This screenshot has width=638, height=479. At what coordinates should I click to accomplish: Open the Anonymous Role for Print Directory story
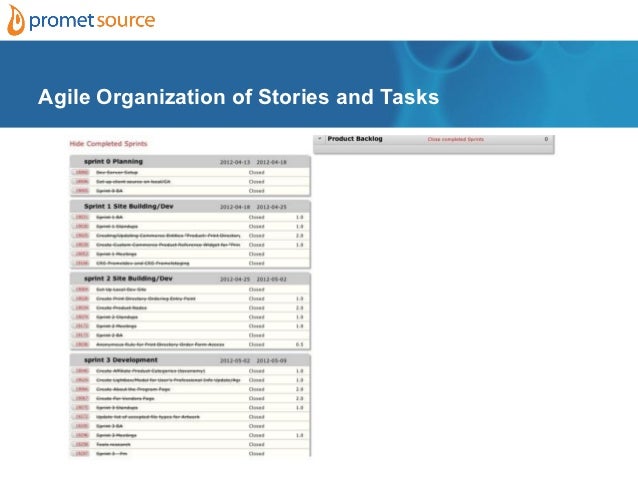pos(160,345)
